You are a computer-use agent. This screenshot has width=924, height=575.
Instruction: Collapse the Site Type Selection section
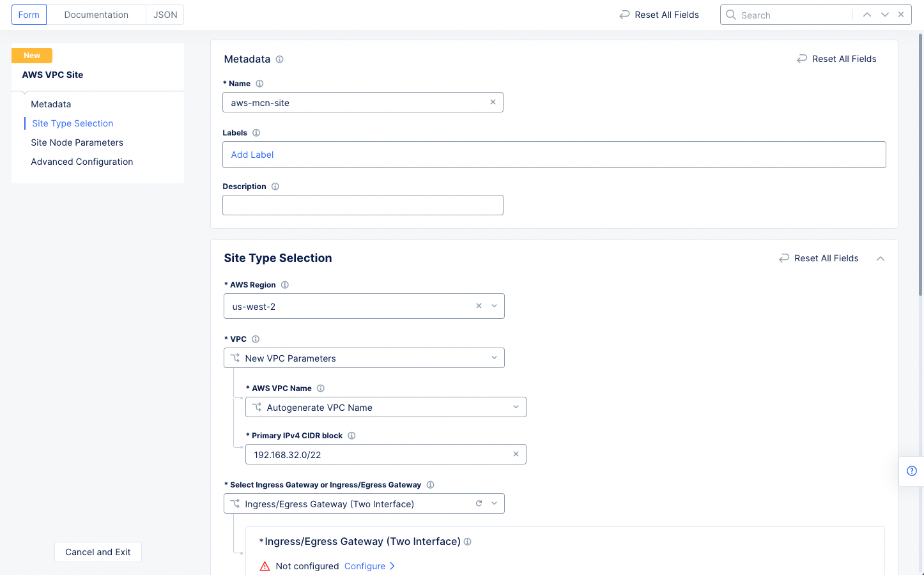[x=881, y=258]
